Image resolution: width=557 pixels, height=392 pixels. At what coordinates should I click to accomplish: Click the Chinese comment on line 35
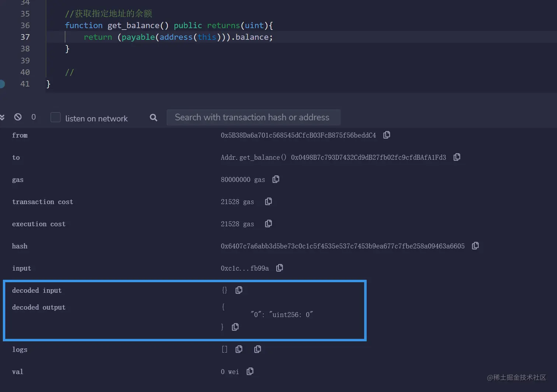[108, 14]
